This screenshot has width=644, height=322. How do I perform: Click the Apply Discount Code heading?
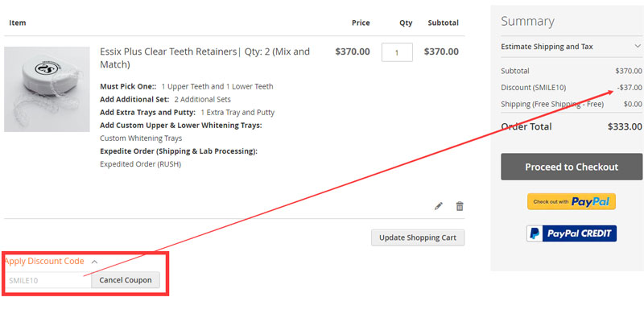[x=44, y=261]
